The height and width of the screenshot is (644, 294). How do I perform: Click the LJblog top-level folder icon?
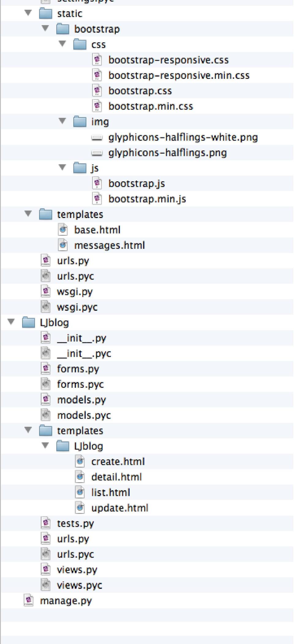[28, 323]
